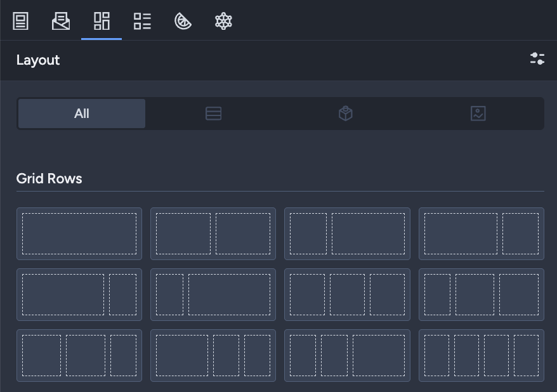Open the document templates panel
The width and height of the screenshot is (557, 392).
20,20
